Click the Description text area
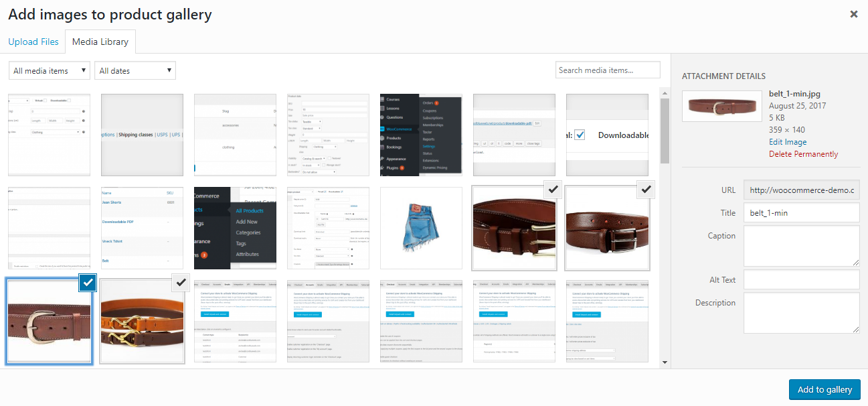Screen dimensions: 868x406 point(802,313)
